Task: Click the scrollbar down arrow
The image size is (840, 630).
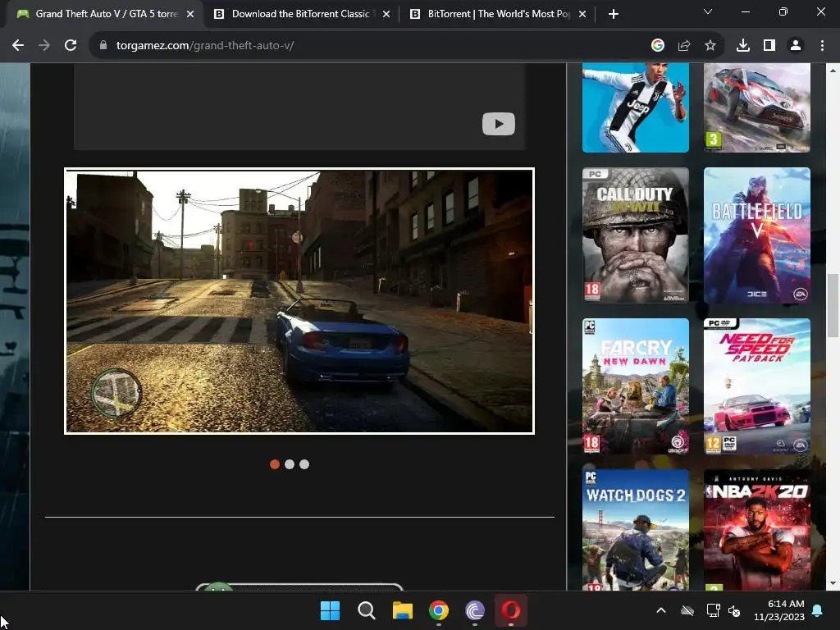Action: pos(833,583)
